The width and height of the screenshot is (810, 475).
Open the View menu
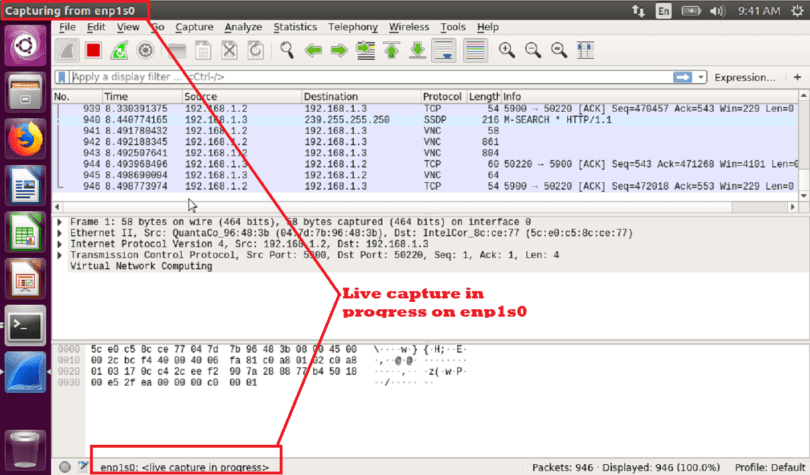[x=128, y=27]
